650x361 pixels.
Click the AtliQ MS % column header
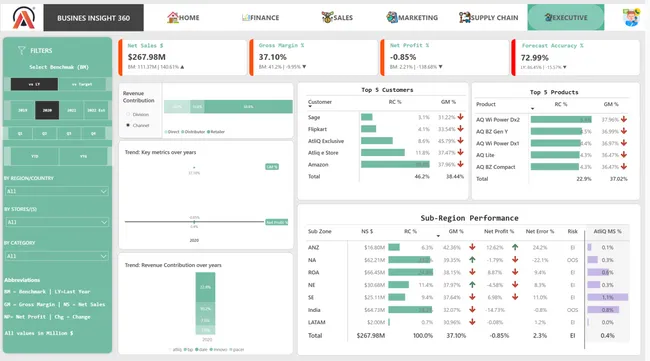pyautogui.click(x=607, y=231)
